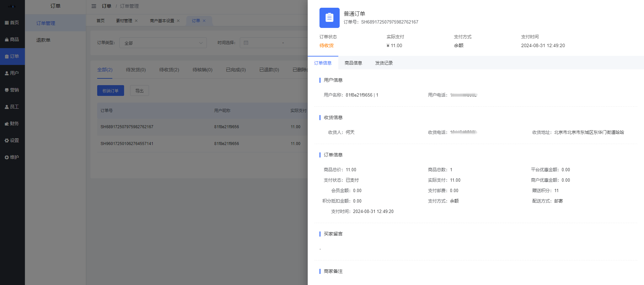Click the blue order clipboard icon
Image resolution: width=644 pixels, height=285 pixels.
tap(329, 17)
